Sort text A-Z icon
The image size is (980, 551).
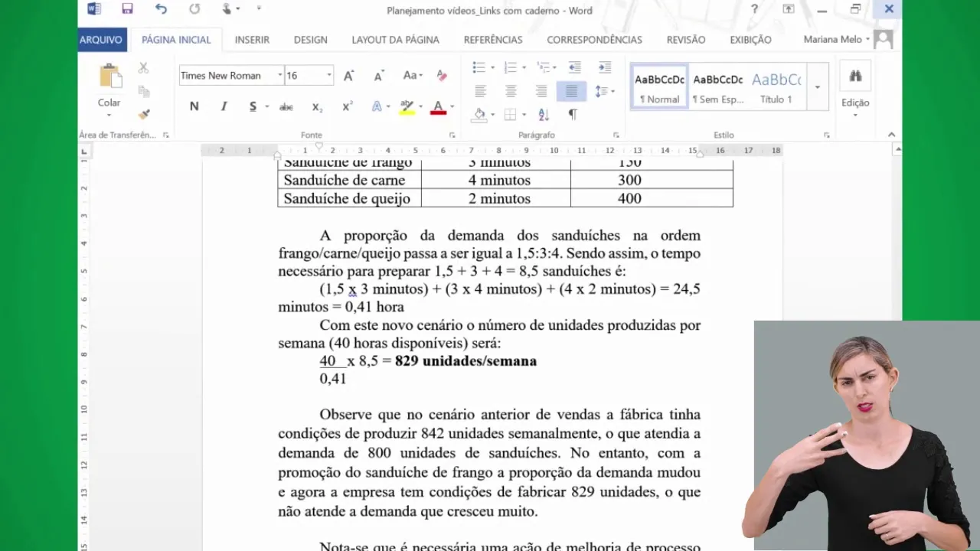544,114
